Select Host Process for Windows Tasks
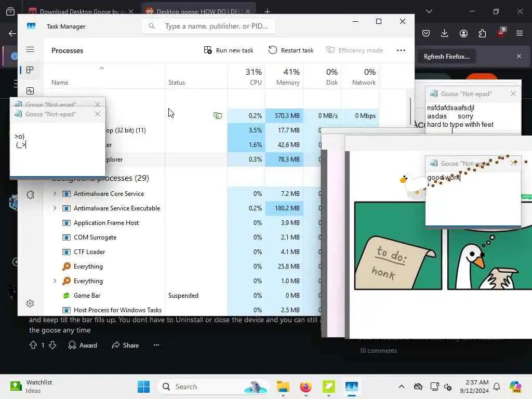532x399 pixels. [x=117, y=310]
